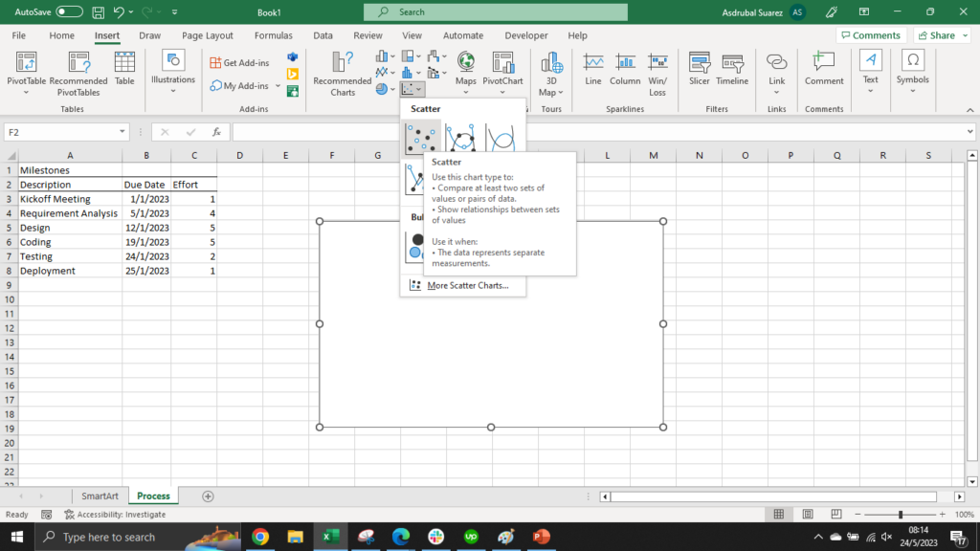Open the Column chart dropdown
The height and width of the screenshot is (551, 980).
click(392, 56)
